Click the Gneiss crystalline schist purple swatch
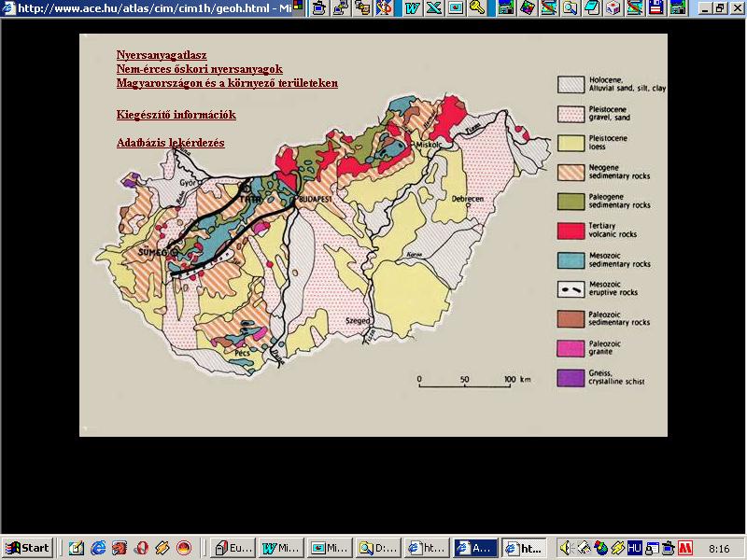Image resolution: width=747 pixels, height=560 pixels. click(x=571, y=378)
